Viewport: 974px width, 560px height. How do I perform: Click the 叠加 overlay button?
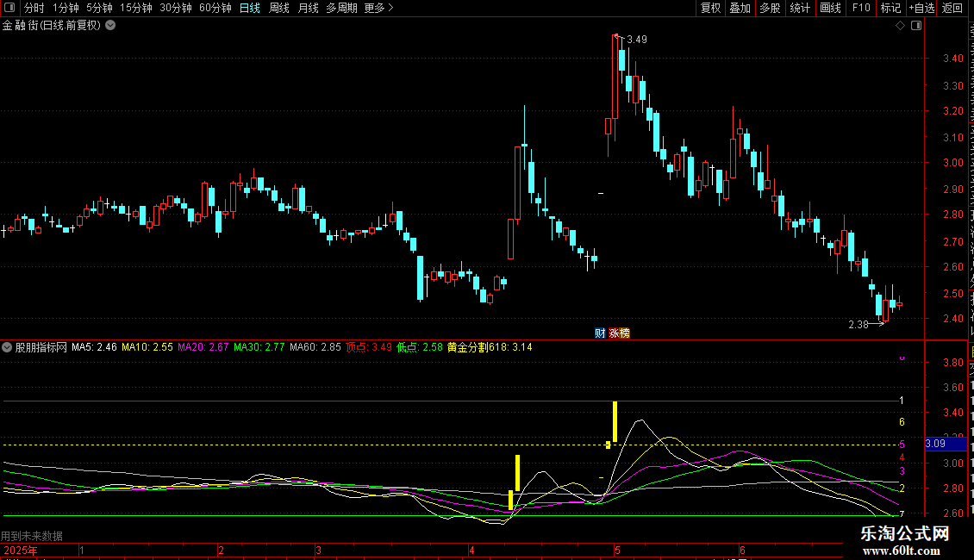click(740, 8)
